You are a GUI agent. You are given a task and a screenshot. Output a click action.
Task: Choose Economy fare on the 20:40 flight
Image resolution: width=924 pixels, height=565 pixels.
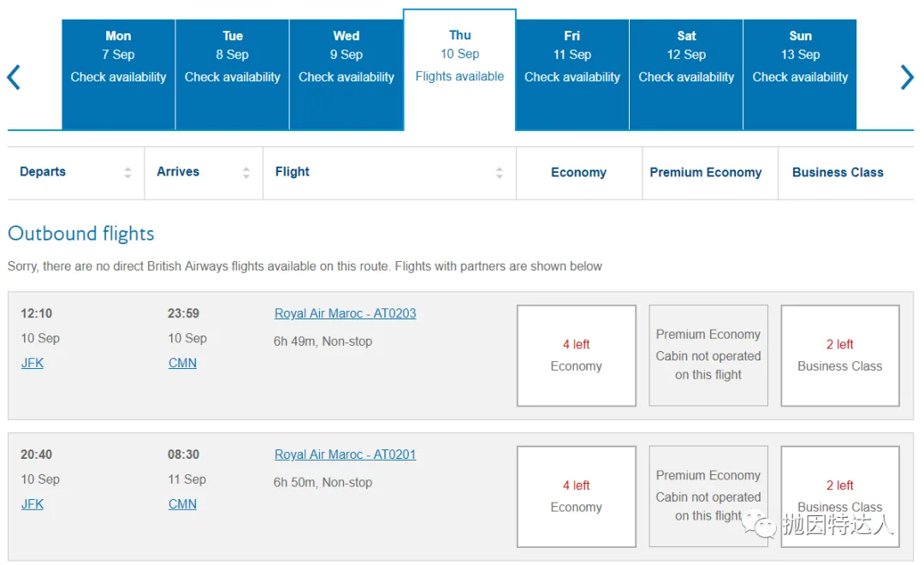pos(577,496)
